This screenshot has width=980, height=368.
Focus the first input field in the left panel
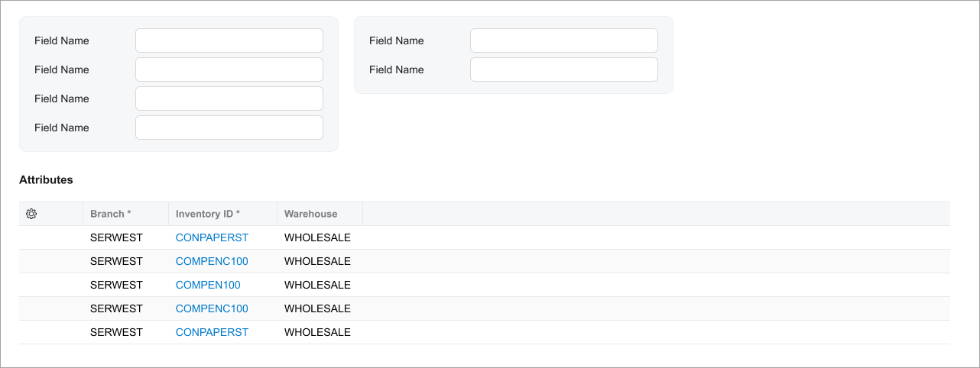coord(229,40)
